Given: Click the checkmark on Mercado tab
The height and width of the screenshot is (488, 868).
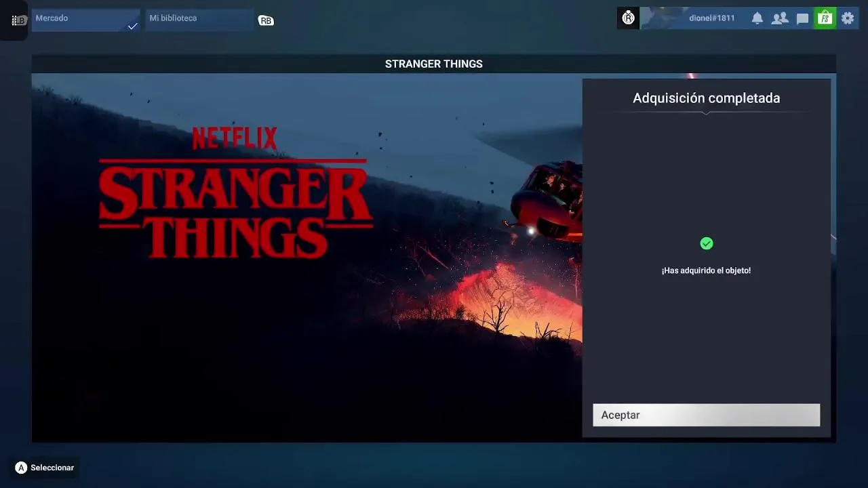Looking at the screenshot, I should point(132,26).
